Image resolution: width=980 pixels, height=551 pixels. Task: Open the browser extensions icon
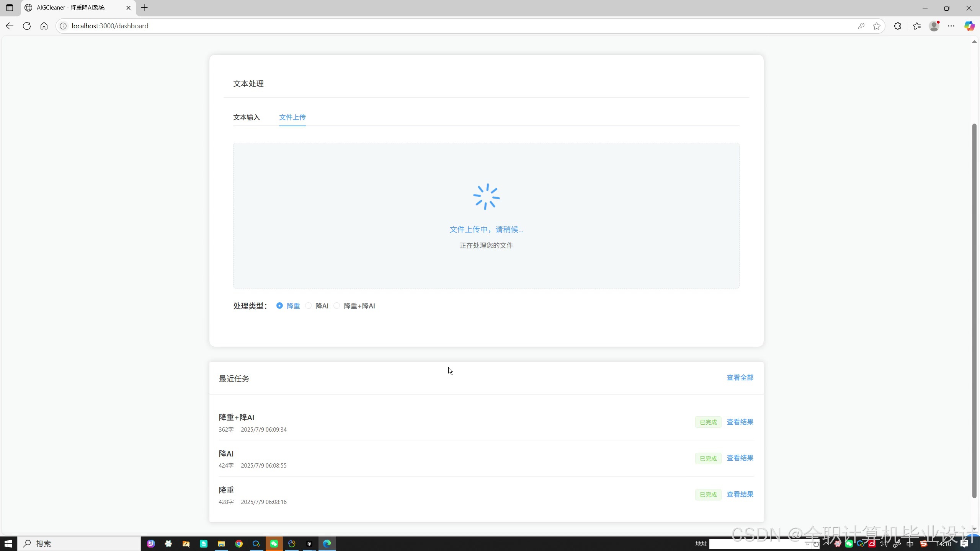(x=897, y=26)
